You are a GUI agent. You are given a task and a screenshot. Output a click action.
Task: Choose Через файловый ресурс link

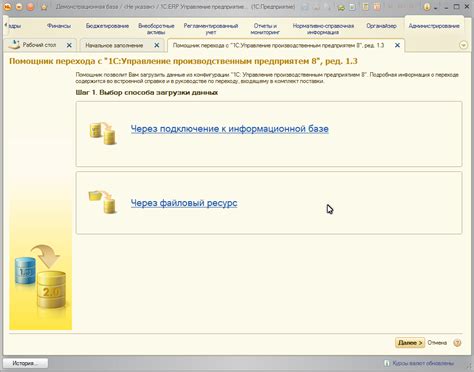pyautogui.click(x=184, y=203)
